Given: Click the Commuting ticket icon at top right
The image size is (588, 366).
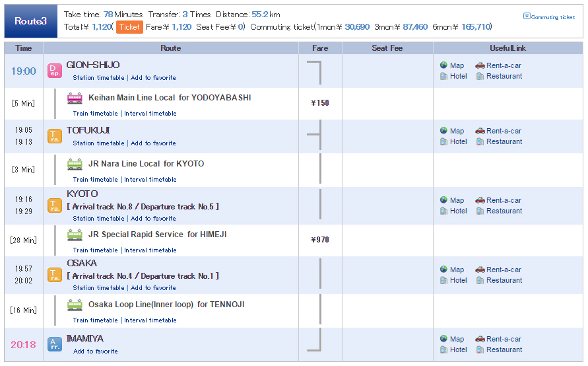Looking at the screenshot, I should pos(527,16).
